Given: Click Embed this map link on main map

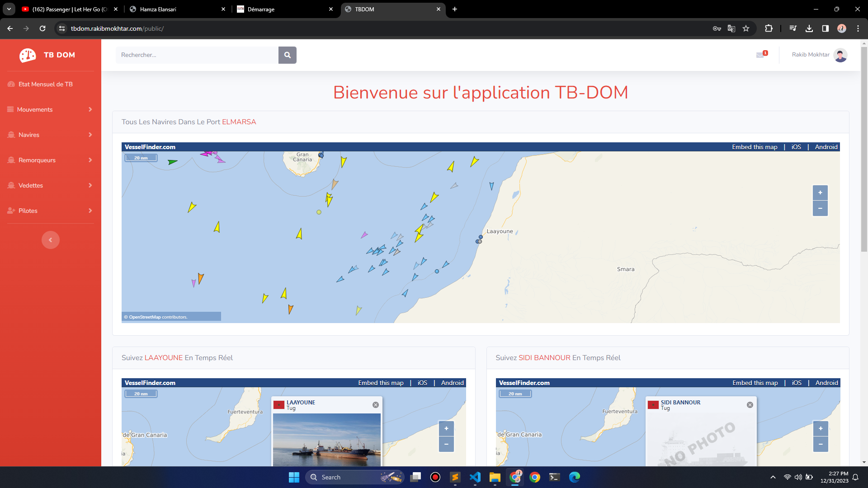Looking at the screenshot, I should click(x=755, y=147).
